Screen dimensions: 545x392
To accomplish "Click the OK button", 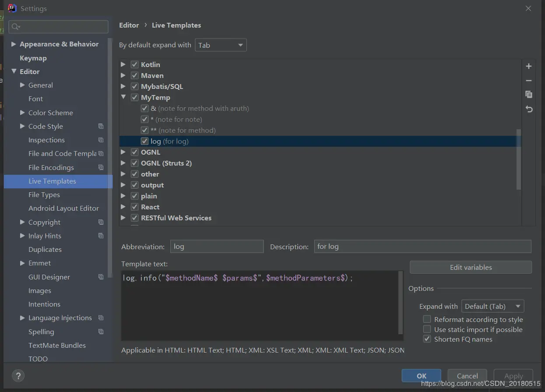I will click(422, 376).
